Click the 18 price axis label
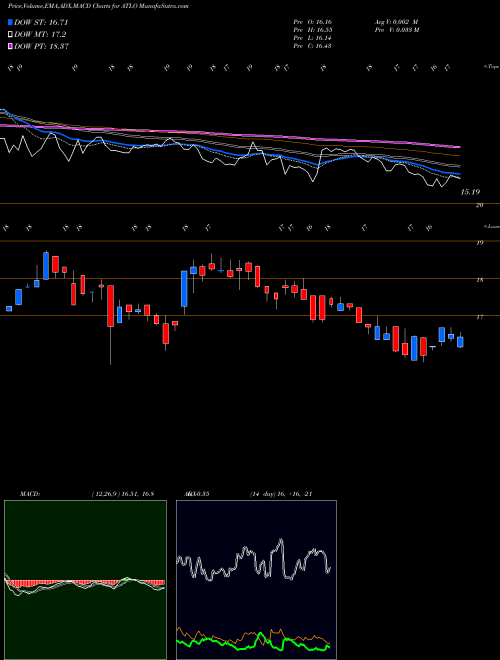 coord(479,280)
